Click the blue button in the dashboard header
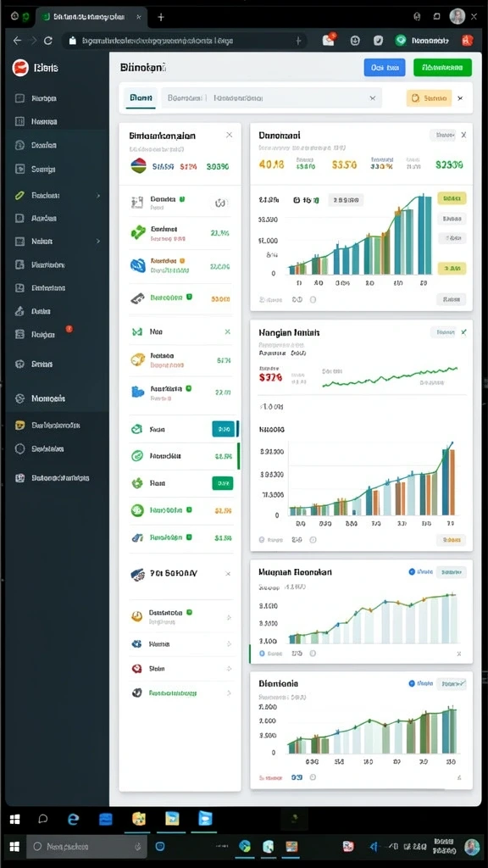 pos(385,68)
